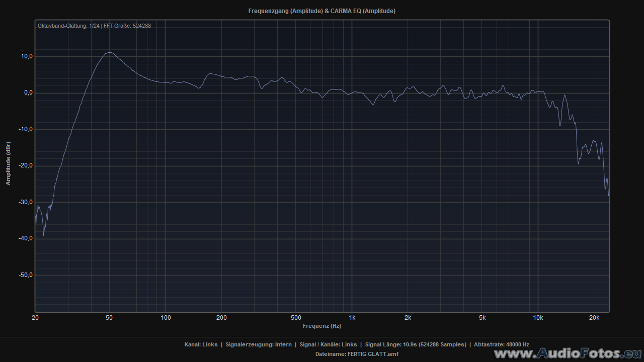Click the '-50,0' amplitude axis value
The image size is (644, 362).
coord(26,275)
